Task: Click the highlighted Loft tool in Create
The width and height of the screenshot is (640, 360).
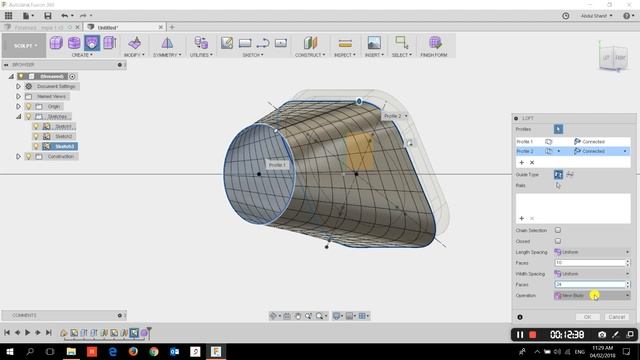Action: pyautogui.click(x=92, y=42)
